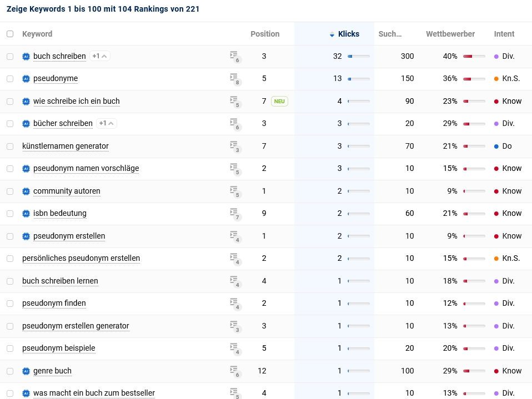Check the checkbox for the "pseudonyme" row

(9, 78)
